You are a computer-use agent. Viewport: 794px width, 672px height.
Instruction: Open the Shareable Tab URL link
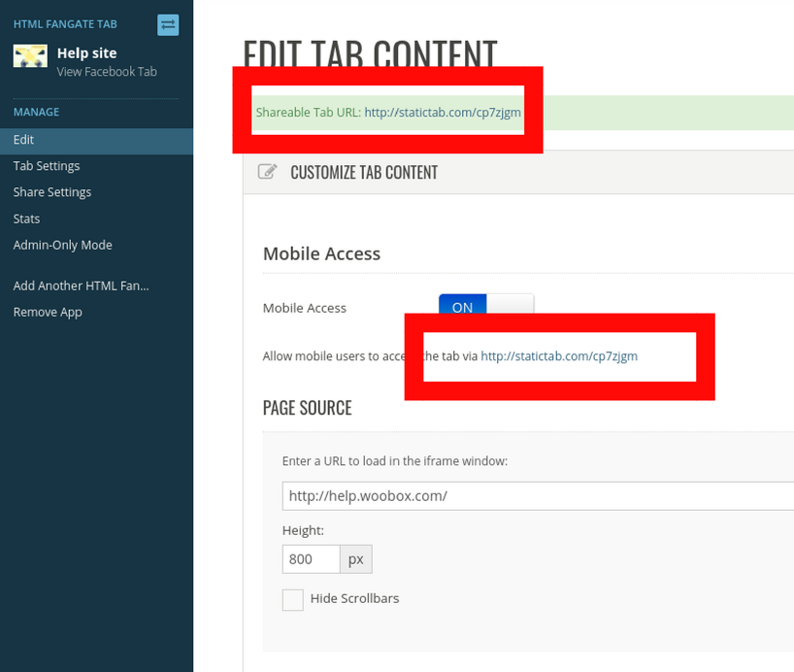pyautogui.click(x=443, y=113)
